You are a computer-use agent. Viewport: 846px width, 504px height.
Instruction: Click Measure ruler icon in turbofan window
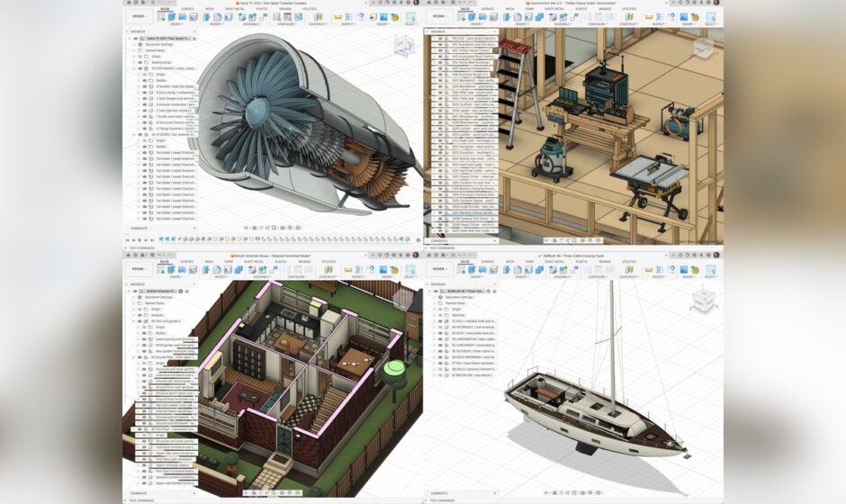pos(338,17)
